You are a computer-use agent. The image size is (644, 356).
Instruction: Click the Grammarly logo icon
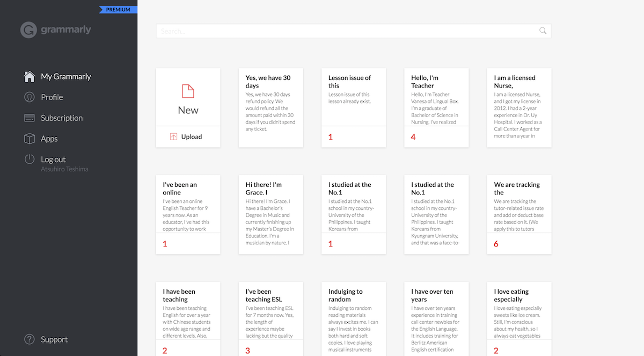[28, 30]
